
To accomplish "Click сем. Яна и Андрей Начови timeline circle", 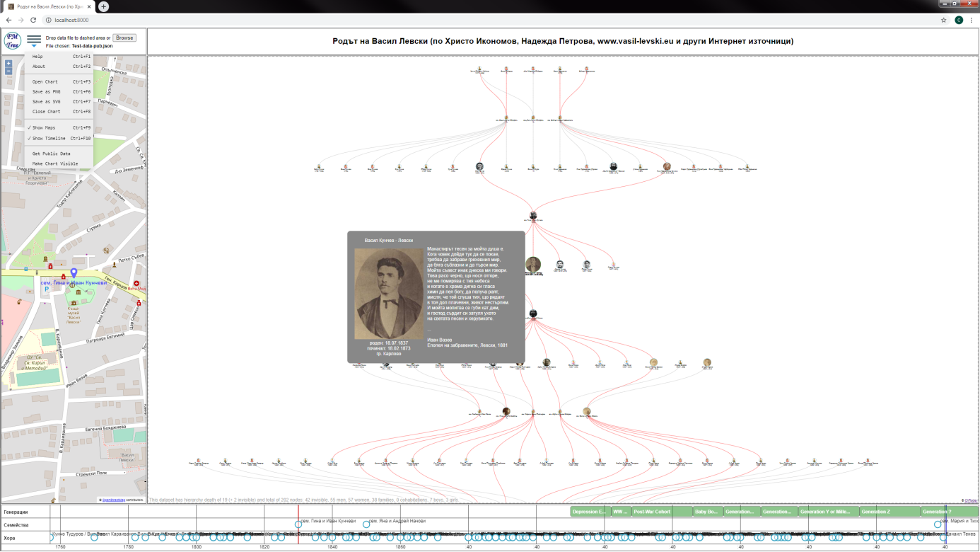I will [366, 524].
